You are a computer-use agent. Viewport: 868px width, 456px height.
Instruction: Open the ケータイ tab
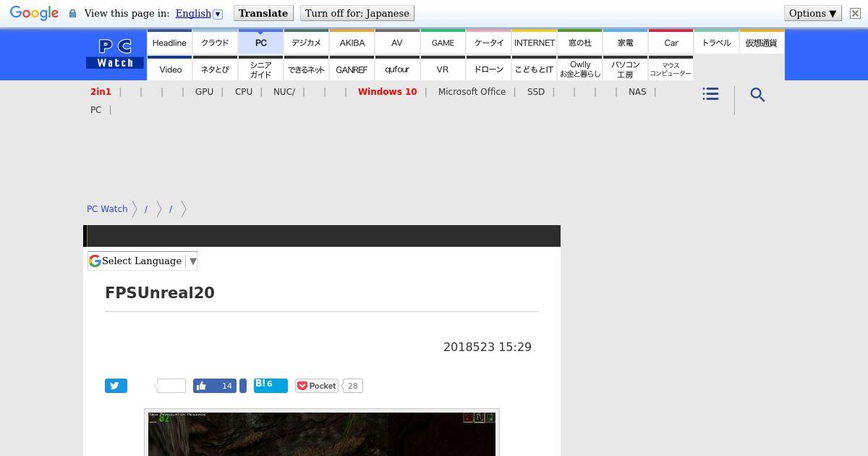[x=488, y=43]
